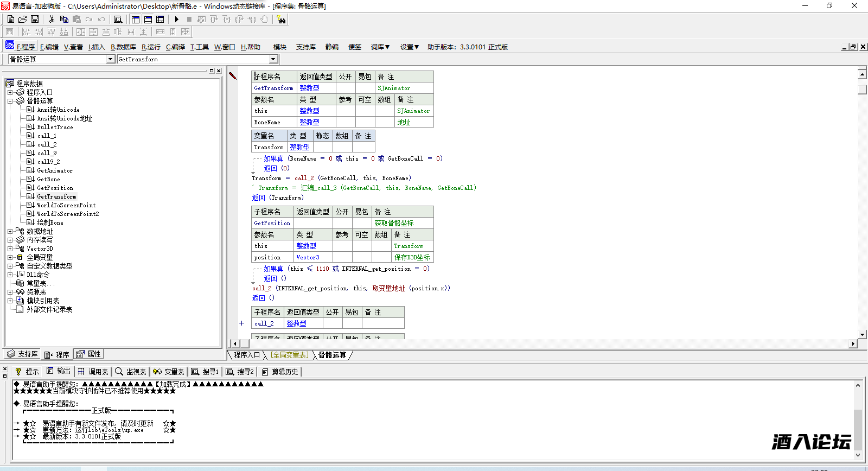
Task: Expand the 模块引用表 tree node
Action: click(x=10, y=301)
